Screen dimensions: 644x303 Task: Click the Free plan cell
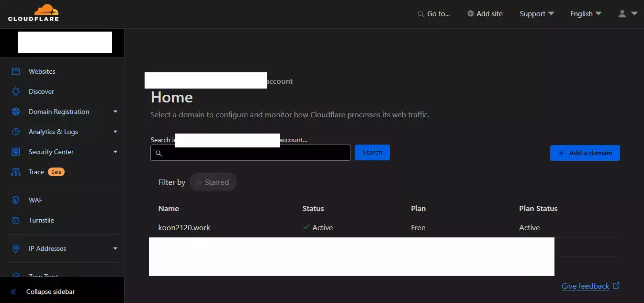[x=418, y=227]
